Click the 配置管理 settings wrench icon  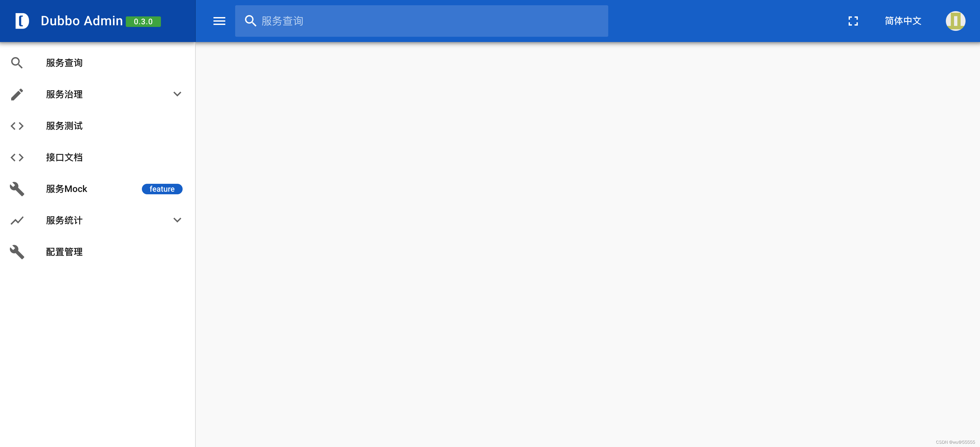[x=17, y=252]
